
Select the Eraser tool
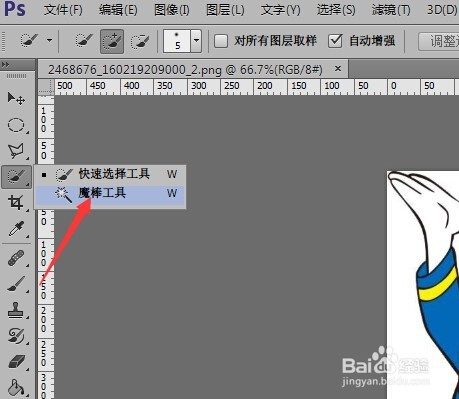point(16,362)
